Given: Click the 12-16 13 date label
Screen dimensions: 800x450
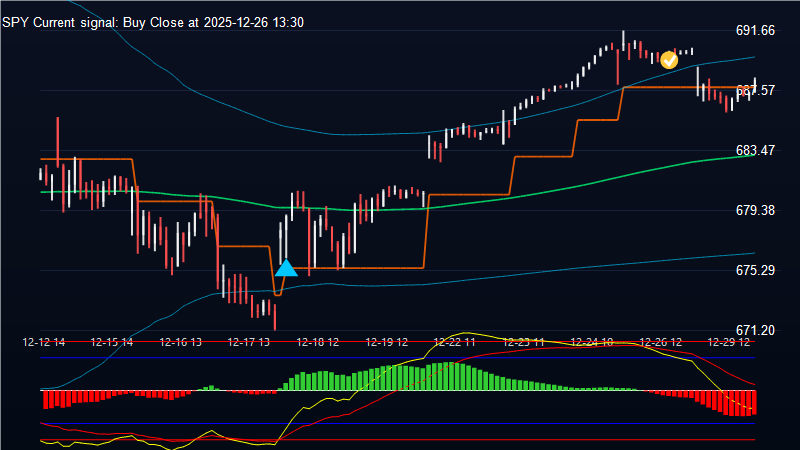Looking at the screenshot, I should point(180,342).
